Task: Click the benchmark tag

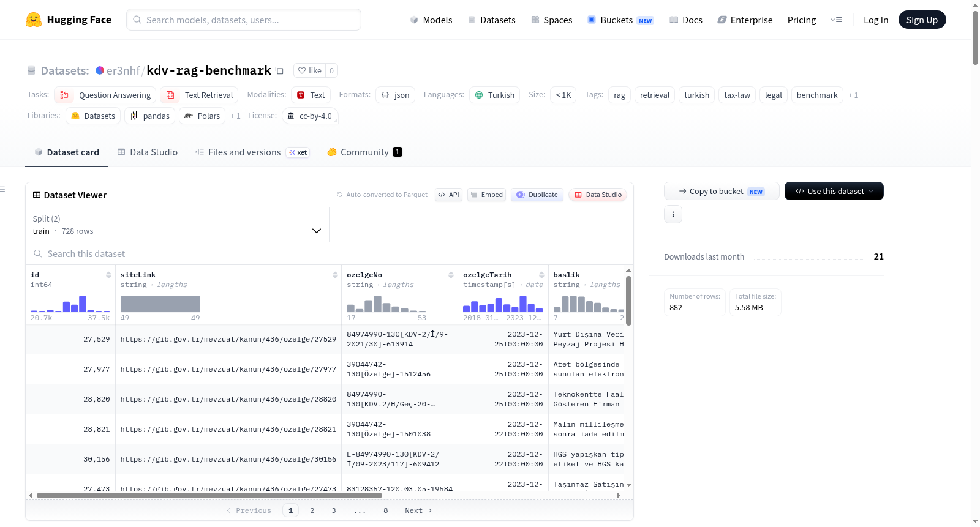Action: pyautogui.click(x=817, y=95)
